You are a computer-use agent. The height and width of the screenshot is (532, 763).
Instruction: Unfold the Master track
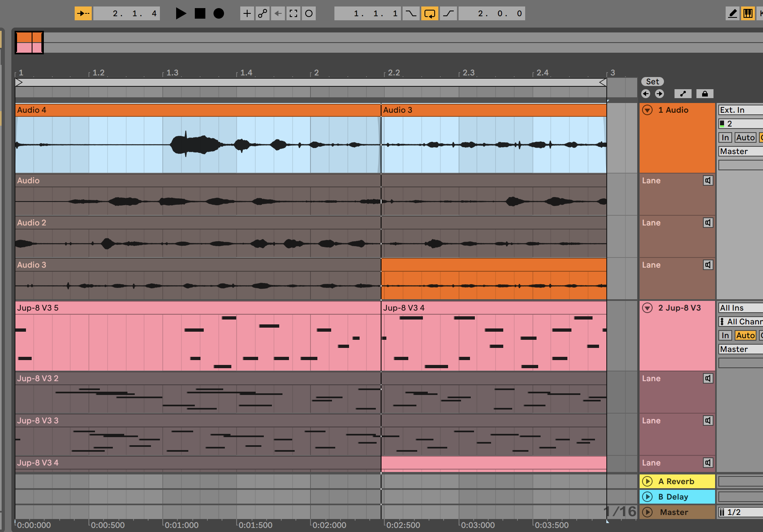click(x=647, y=512)
